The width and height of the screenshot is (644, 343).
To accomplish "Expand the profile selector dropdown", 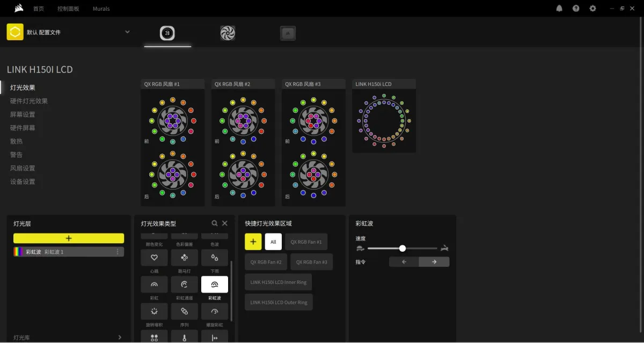I will click(127, 32).
